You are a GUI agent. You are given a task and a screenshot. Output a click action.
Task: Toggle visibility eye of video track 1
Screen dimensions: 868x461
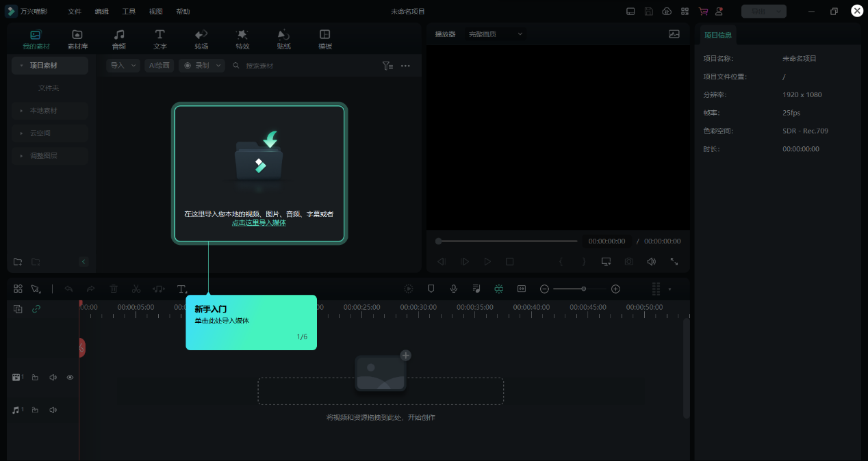(70, 378)
